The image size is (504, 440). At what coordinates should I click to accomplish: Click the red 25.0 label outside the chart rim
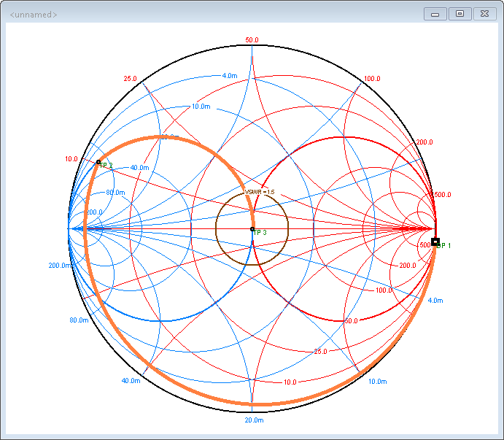(x=130, y=79)
